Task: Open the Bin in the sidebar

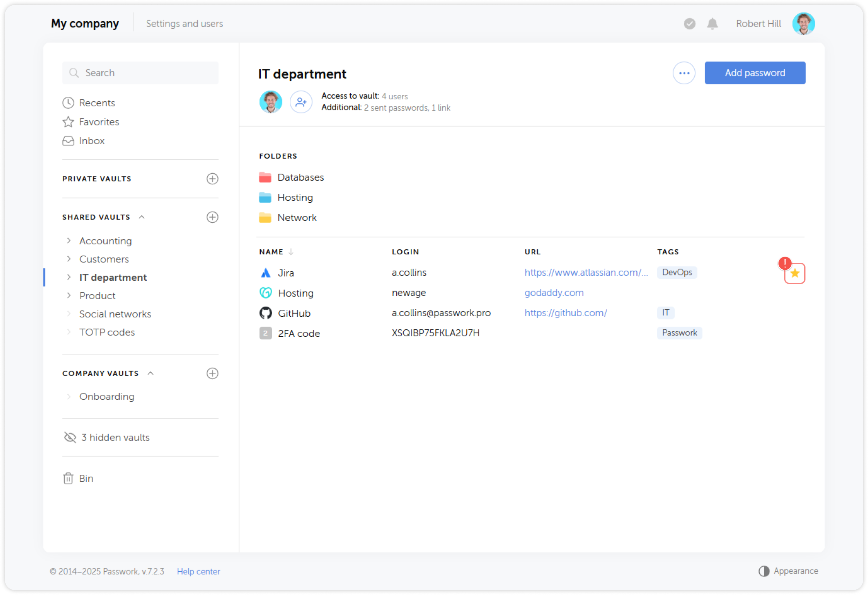Action: coord(85,478)
